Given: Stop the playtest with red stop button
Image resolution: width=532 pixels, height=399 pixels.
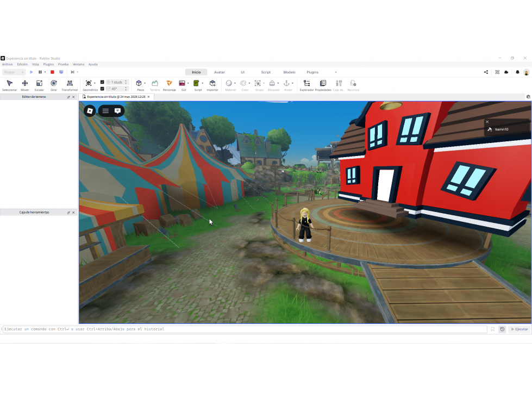Looking at the screenshot, I should pos(52,72).
